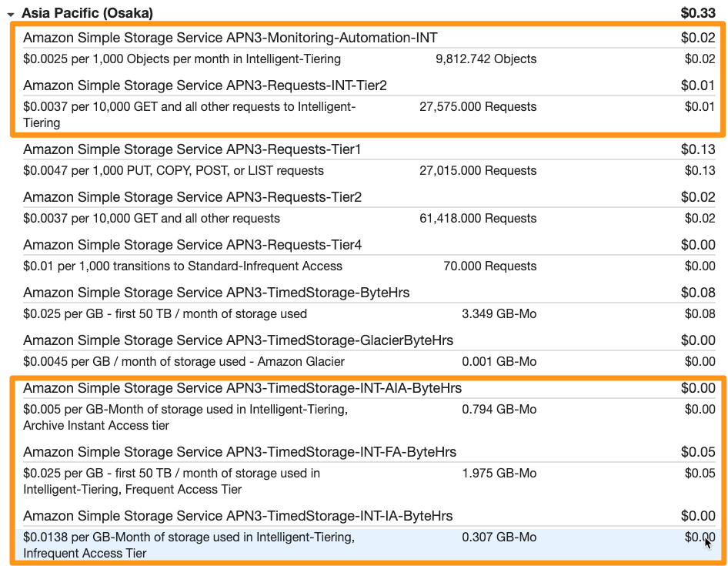
Task: Click the 1.975 GB-Mo usage value
Action: pyautogui.click(x=499, y=474)
